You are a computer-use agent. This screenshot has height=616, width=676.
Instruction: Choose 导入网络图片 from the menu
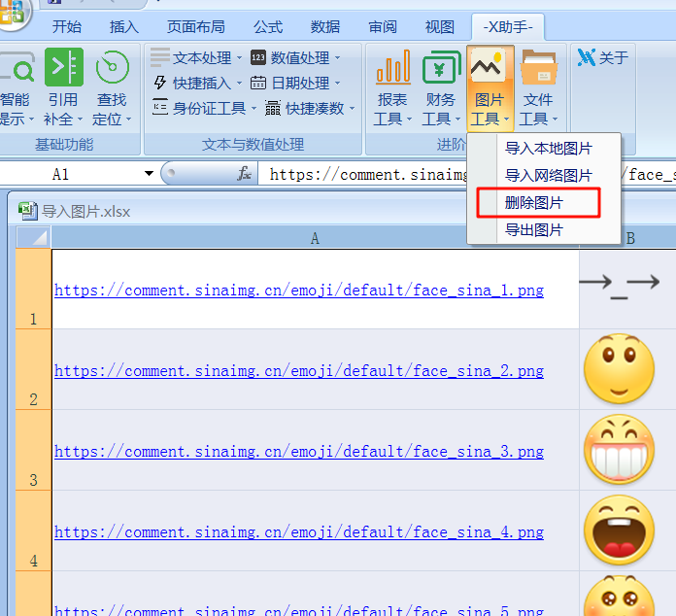tap(549, 176)
